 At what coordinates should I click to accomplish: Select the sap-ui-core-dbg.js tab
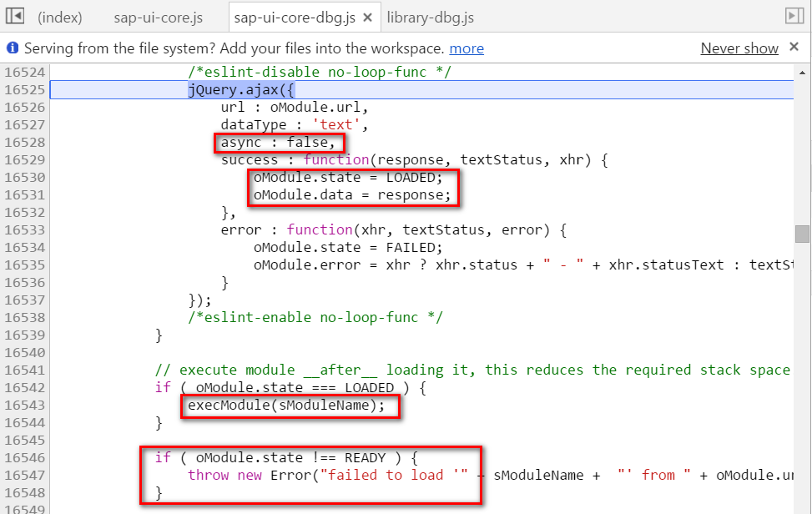[x=295, y=18]
